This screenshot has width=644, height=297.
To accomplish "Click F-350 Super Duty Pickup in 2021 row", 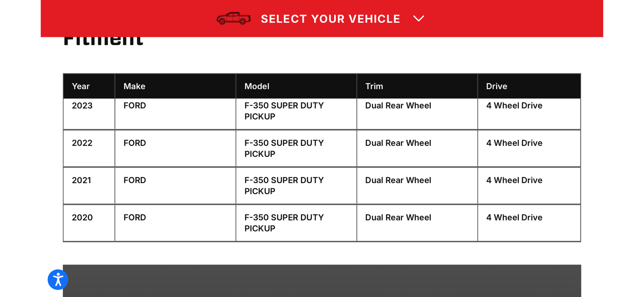I will (284, 186).
